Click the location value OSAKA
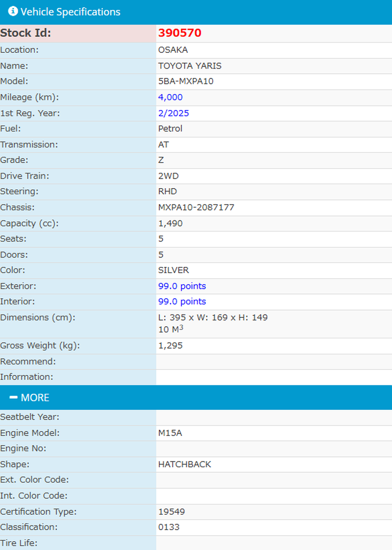Image resolution: width=392 pixels, height=550 pixels. [x=173, y=50]
